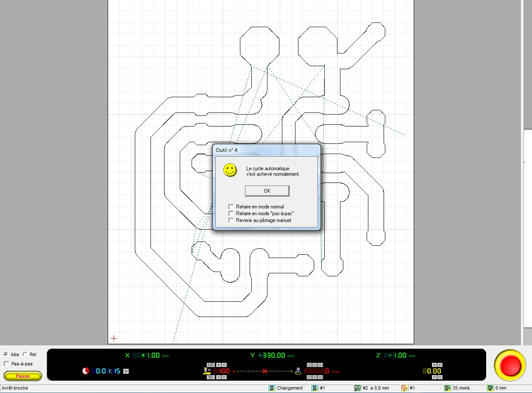The image size is (532, 393).
Task: Click the timer clock icon
Action: tap(86, 371)
